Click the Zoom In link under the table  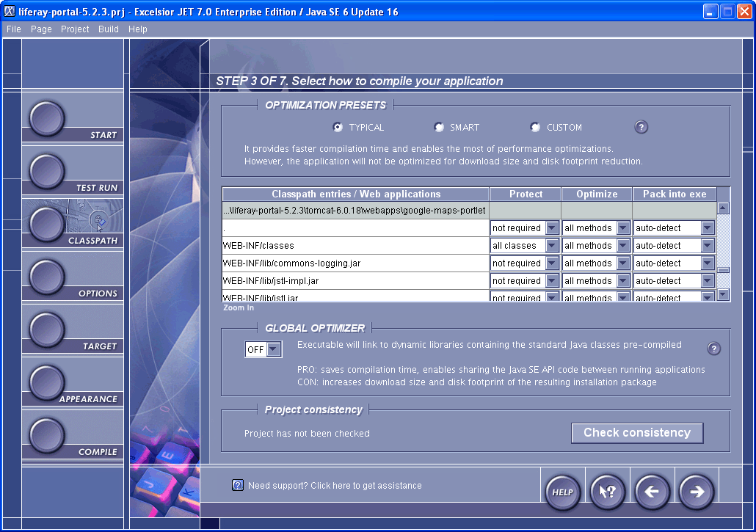point(239,307)
